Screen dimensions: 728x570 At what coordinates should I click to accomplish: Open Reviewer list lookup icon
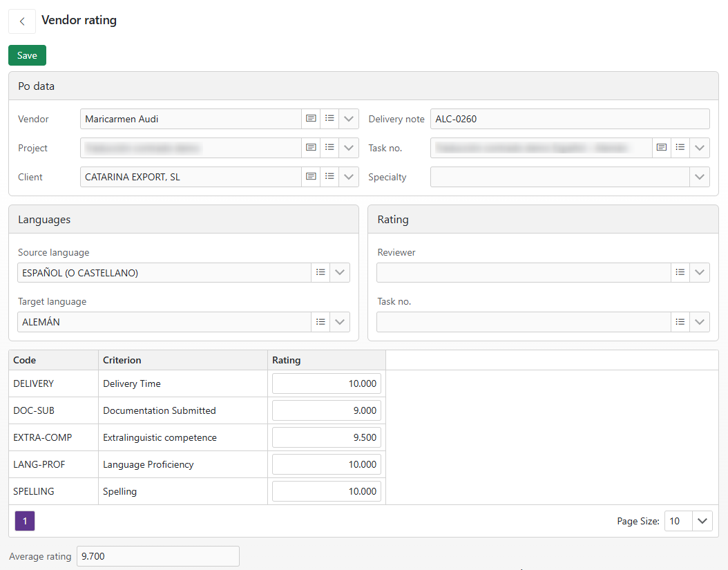point(680,272)
